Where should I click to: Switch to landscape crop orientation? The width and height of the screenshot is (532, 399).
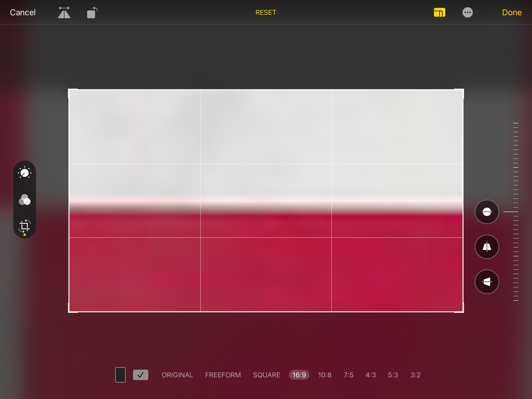pos(140,375)
